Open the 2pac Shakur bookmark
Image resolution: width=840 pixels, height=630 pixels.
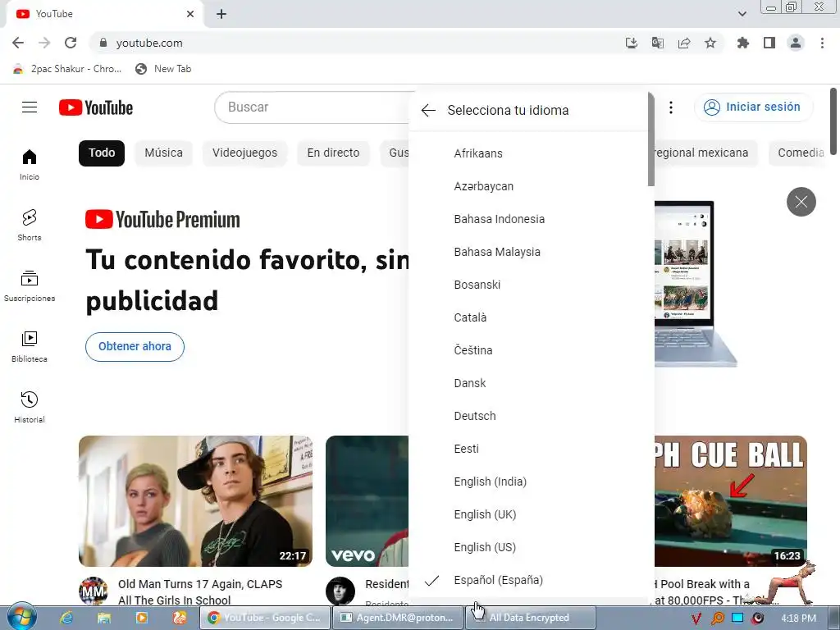(x=66, y=69)
